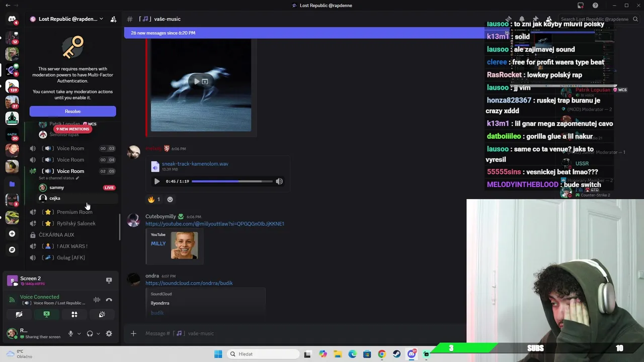Deafen headphones

90,333
